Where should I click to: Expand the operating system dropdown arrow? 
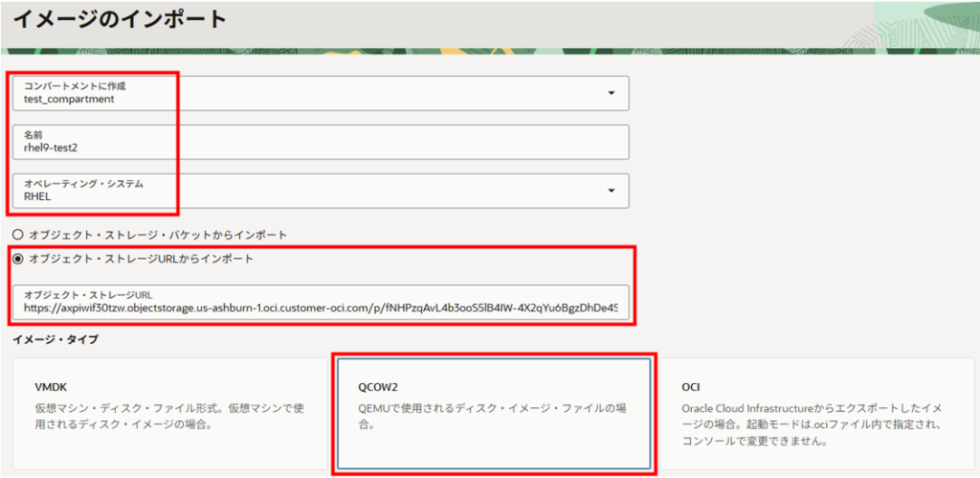coord(611,191)
